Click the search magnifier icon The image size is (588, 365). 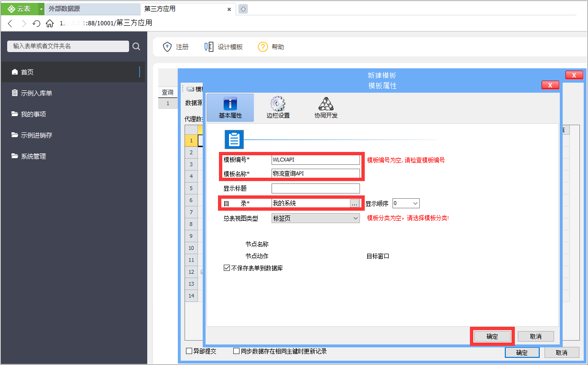click(x=136, y=46)
